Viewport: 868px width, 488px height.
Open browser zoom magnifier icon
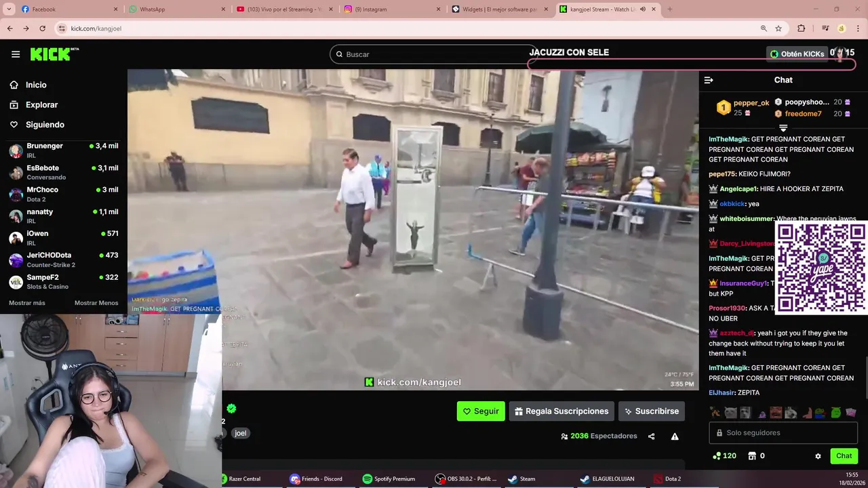(764, 28)
